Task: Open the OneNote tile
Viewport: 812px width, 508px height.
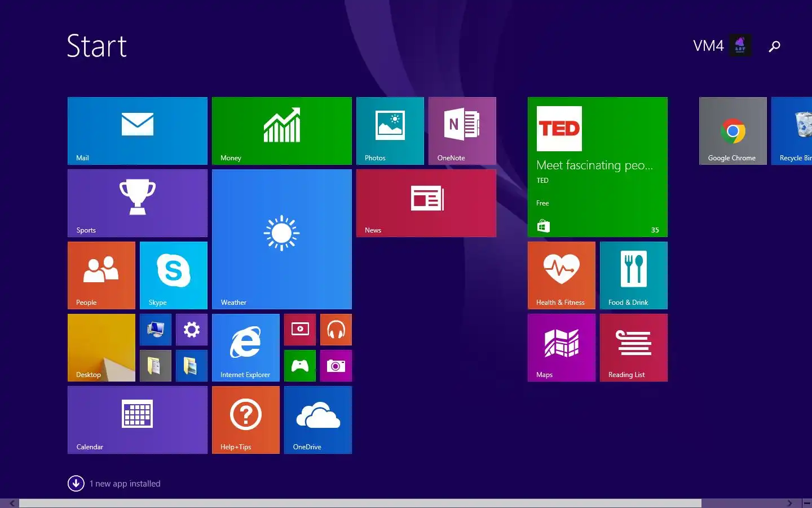Action: coord(462,131)
